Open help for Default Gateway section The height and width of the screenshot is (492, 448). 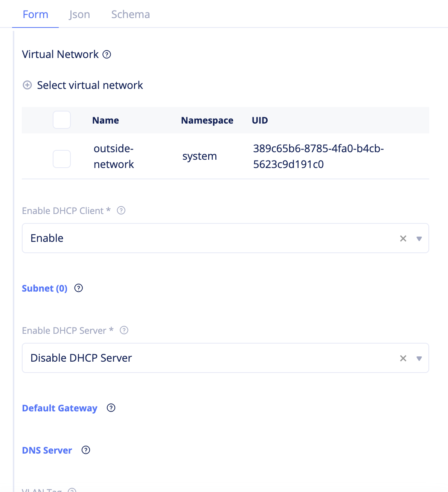tap(111, 408)
